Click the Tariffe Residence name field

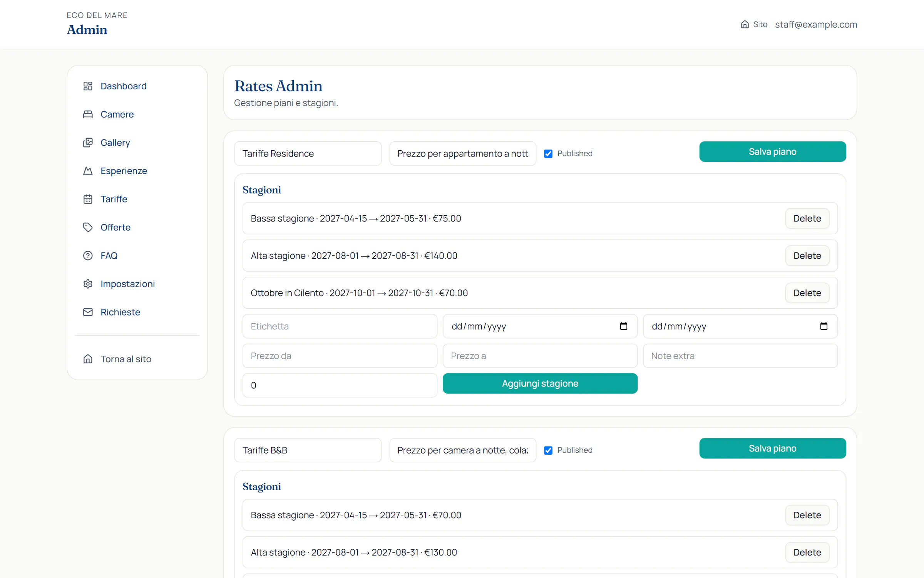tap(308, 153)
